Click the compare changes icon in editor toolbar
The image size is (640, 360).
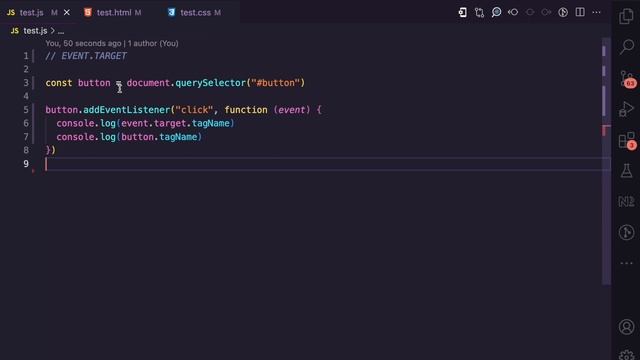click(x=479, y=13)
